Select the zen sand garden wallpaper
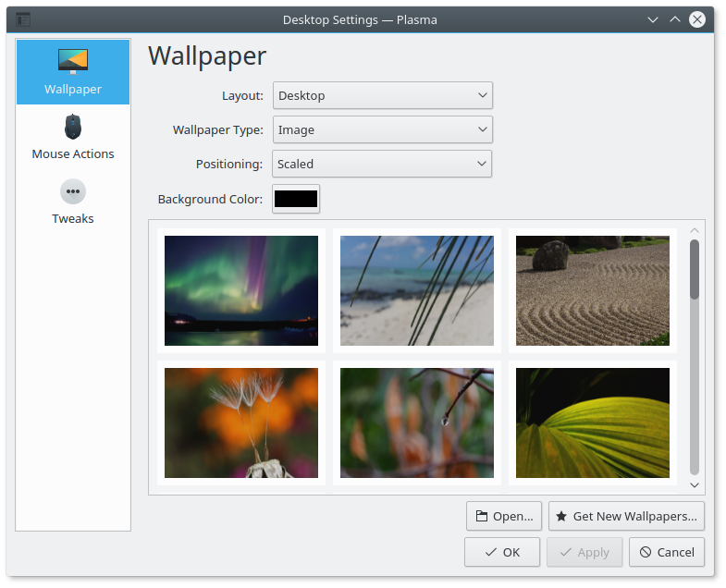Image resolution: width=726 pixels, height=588 pixels. (x=593, y=290)
